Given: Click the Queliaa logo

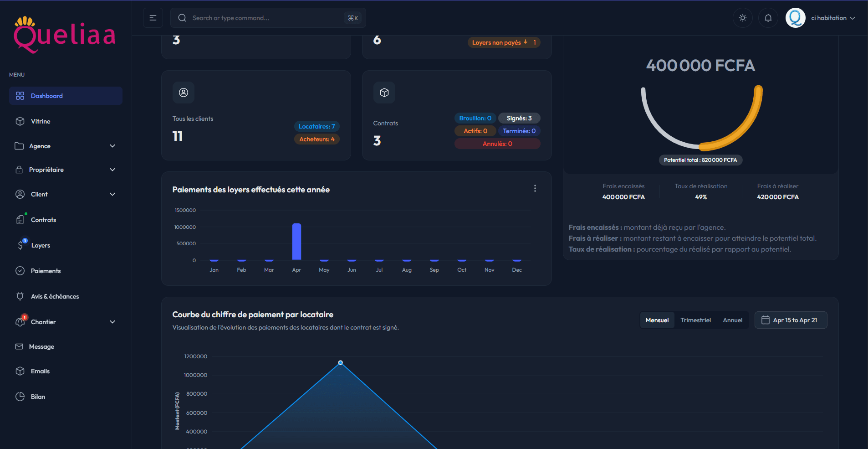Looking at the screenshot, I should [65, 35].
